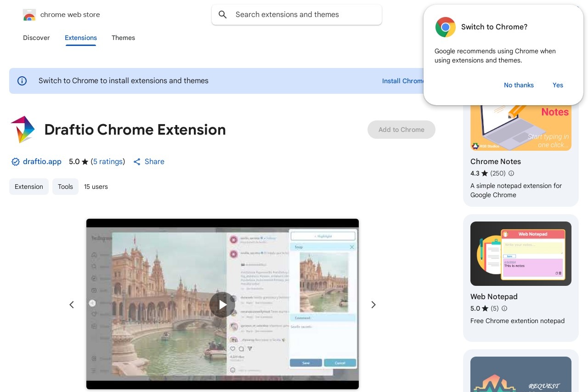Click the Chrome Web Store logo

tap(29, 15)
